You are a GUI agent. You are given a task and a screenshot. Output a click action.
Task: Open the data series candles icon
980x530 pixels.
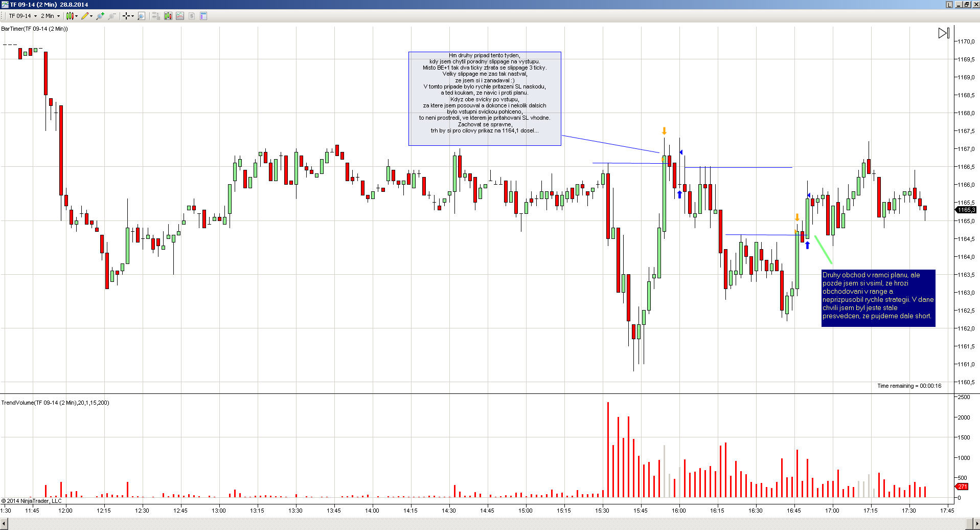[x=168, y=16]
